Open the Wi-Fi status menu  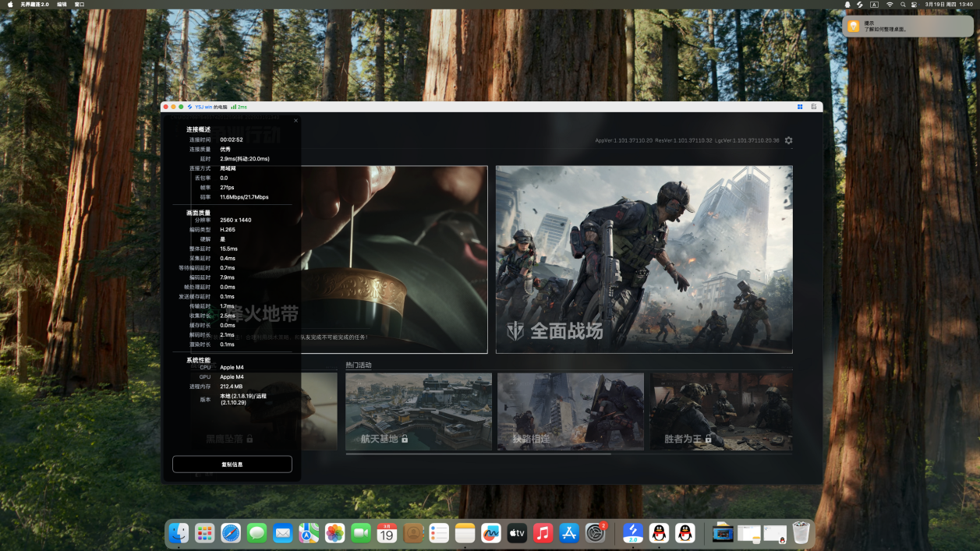890,5
